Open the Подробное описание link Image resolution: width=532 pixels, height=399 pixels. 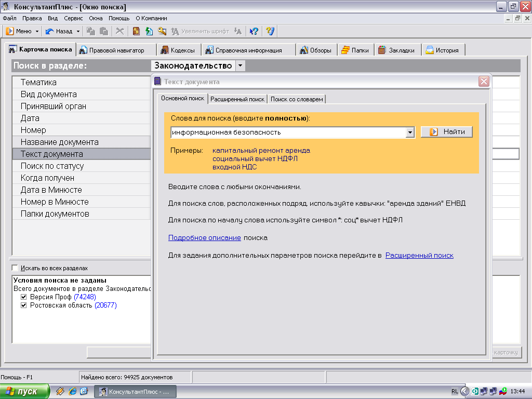(205, 238)
